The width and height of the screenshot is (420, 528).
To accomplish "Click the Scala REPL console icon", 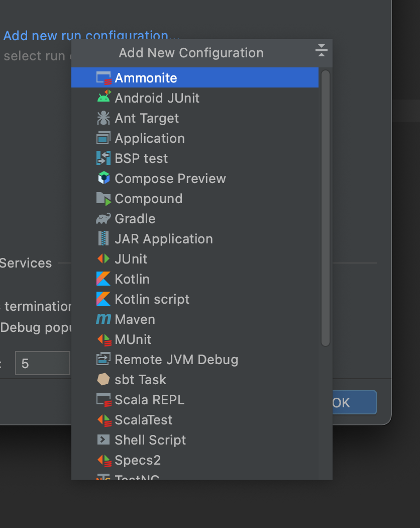I will pyautogui.click(x=103, y=400).
